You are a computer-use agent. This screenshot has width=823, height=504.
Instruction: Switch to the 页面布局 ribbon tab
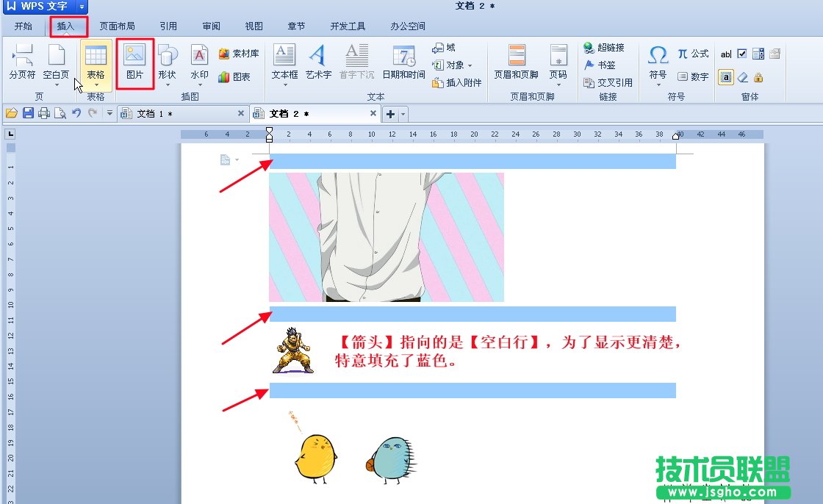(x=117, y=26)
